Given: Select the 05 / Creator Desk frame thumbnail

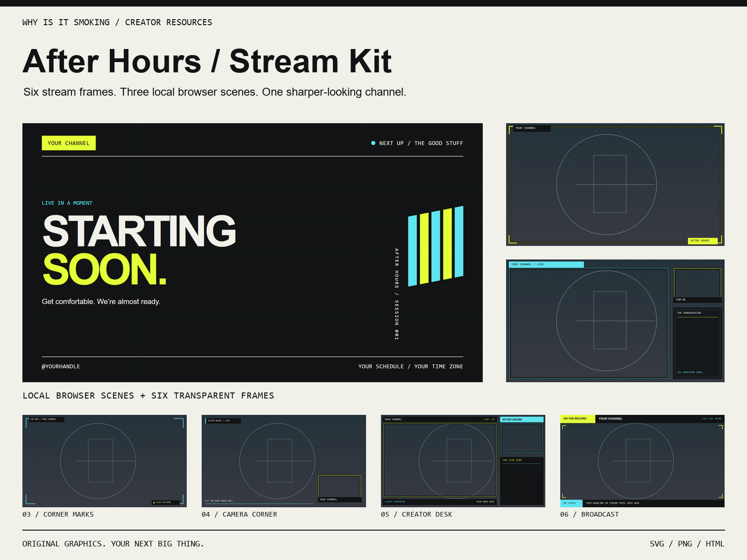Looking at the screenshot, I should pos(463,461).
